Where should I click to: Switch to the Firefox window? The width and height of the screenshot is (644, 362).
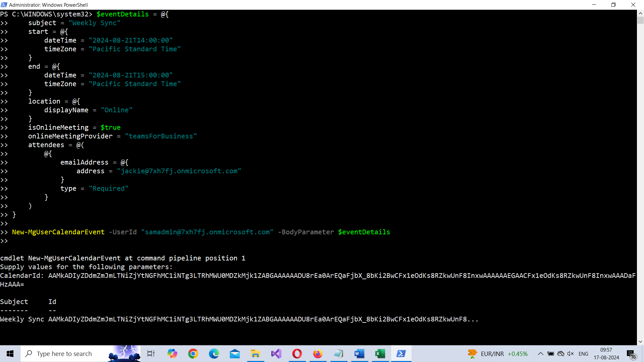[318, 354]
